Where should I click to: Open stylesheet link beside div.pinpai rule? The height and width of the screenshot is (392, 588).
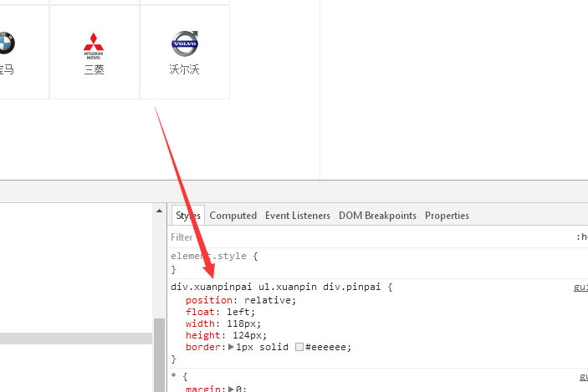pyautogui.click(x=580, y=288)
